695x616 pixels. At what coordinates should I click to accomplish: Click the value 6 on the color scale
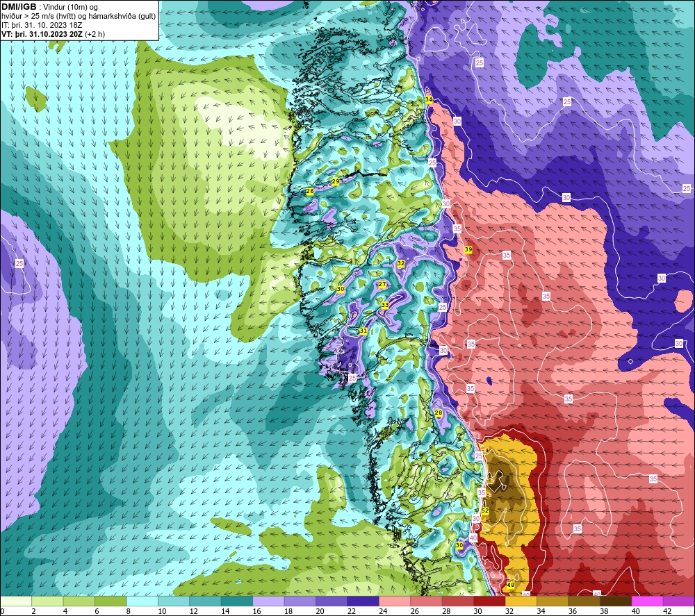97,611
